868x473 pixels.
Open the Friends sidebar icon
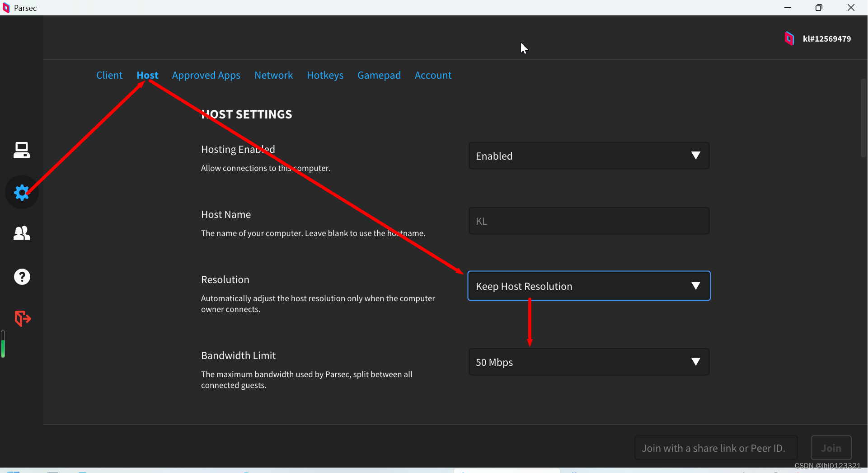21,233
